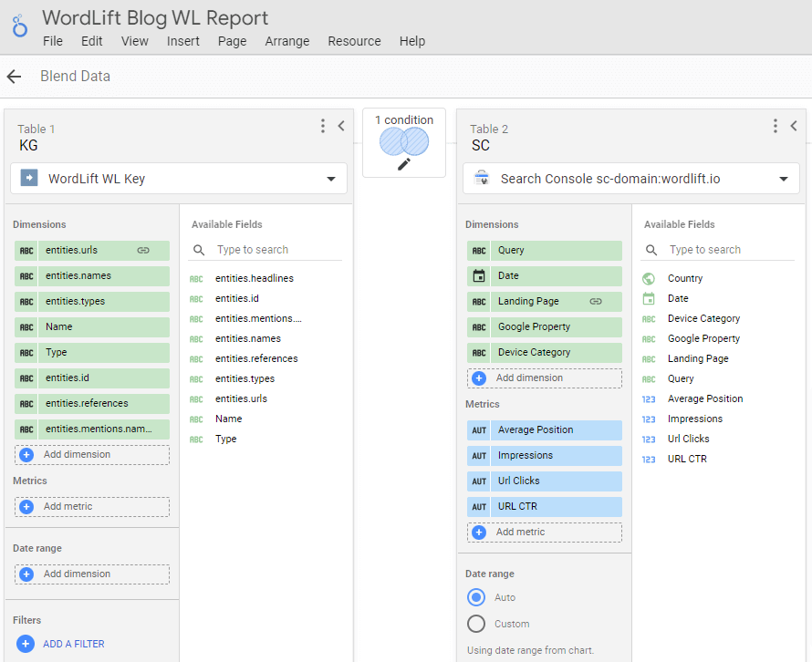Click the Search Console connector icon
The width and height of the screenshot is (812, 662).
point(482,178)
